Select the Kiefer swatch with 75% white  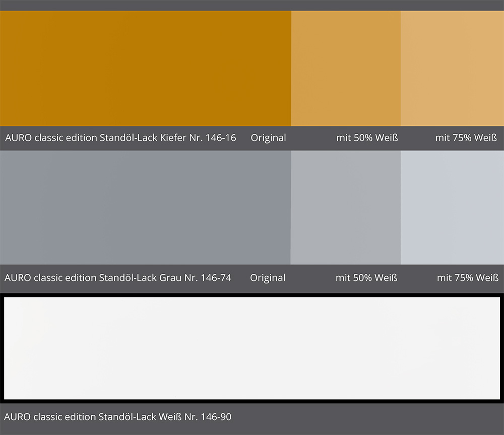click(x=452, y=68)
